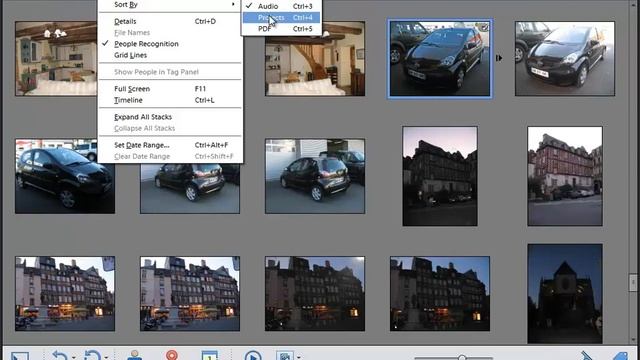Select the dark church night thumbnail

[x=564, y=293]
